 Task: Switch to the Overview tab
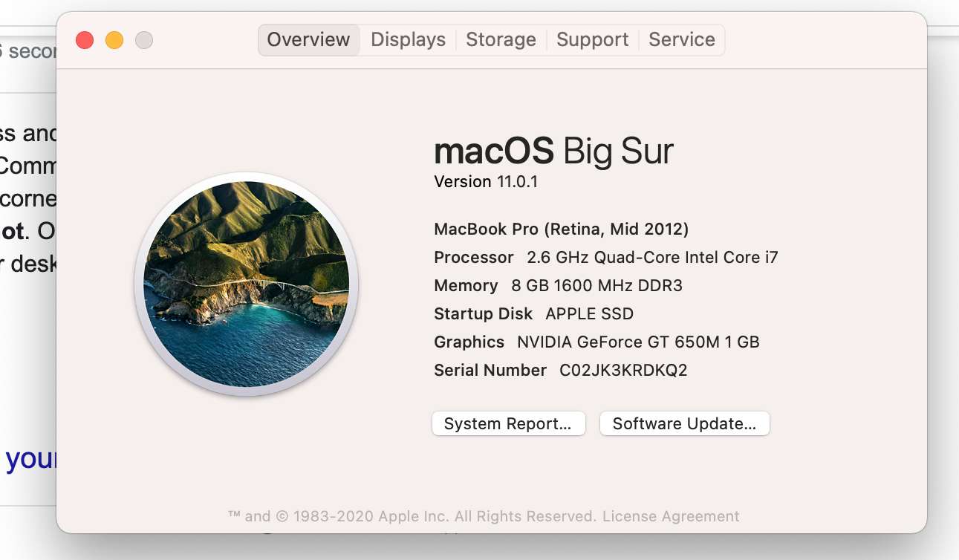click(308, 40)
